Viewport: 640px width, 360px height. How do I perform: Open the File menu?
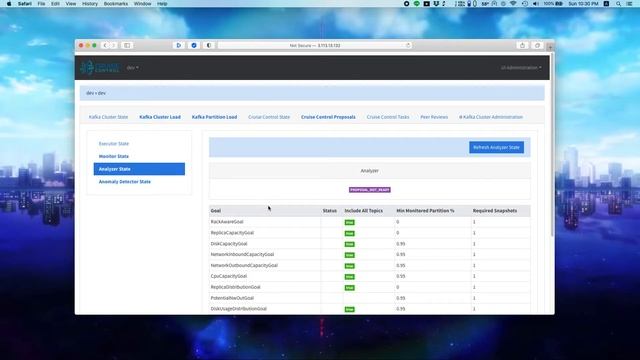(x=41, y=4)
